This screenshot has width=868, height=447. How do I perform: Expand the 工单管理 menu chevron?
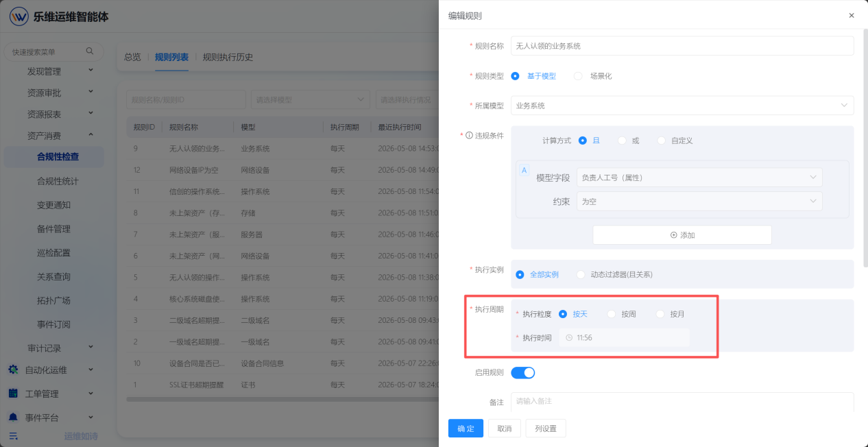coord(91,394)
